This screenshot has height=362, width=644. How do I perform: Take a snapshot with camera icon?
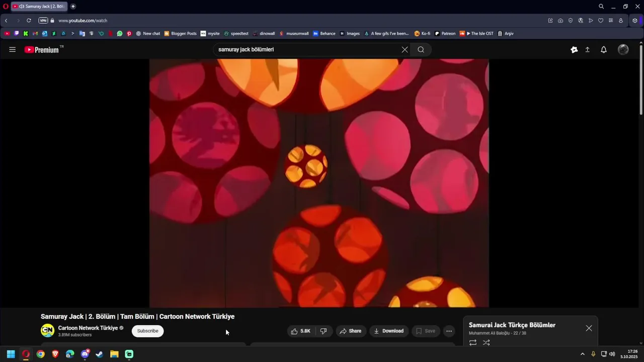pos(560,21)
